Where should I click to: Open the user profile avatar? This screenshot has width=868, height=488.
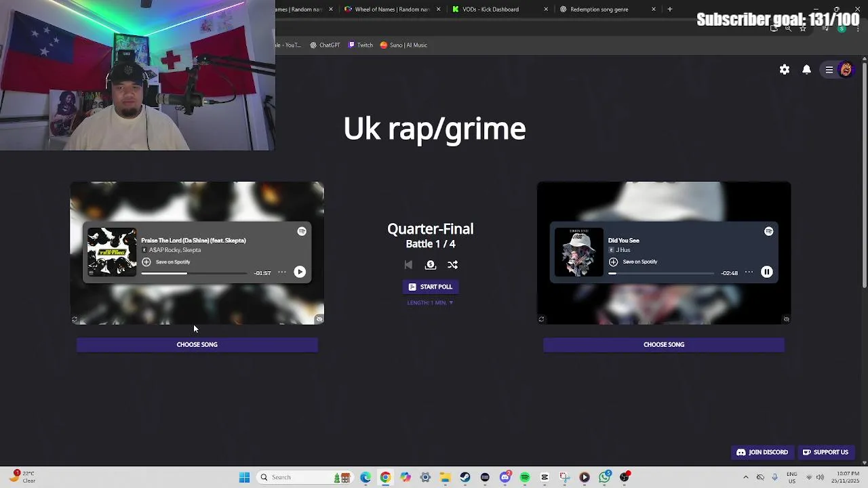coord(846,70)
